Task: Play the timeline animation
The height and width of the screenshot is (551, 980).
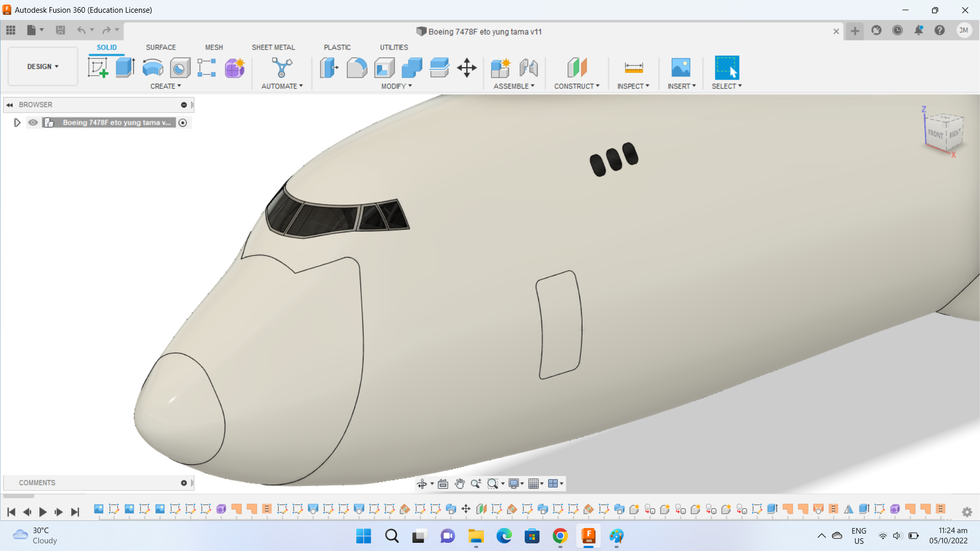Action: [43, 512]
